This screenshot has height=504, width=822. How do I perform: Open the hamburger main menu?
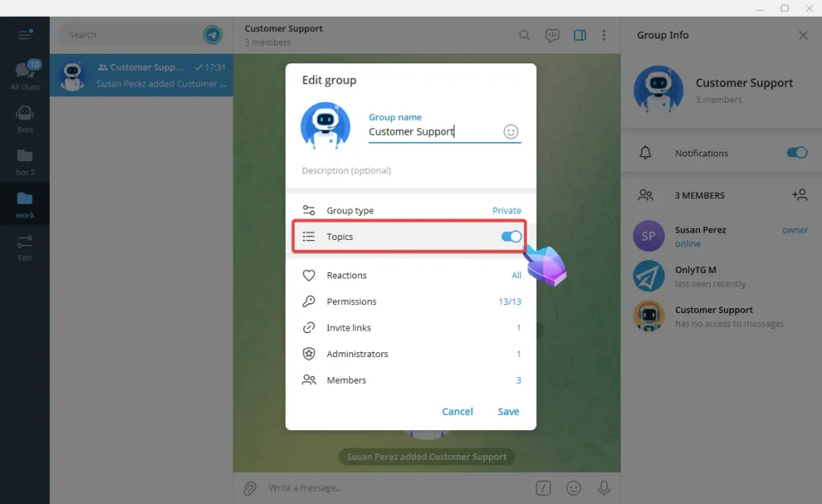point(25,35)
